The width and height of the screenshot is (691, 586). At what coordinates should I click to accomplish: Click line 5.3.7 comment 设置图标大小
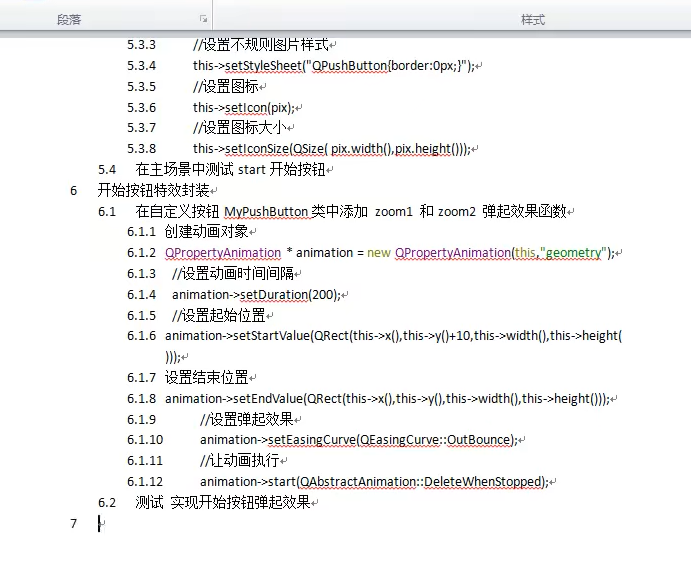tap(240, 128)
